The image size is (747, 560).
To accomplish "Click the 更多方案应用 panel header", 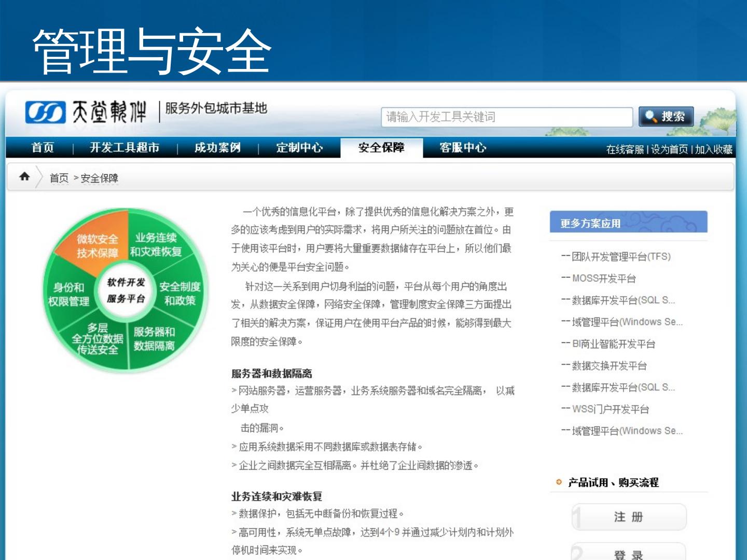I will 629,222.
